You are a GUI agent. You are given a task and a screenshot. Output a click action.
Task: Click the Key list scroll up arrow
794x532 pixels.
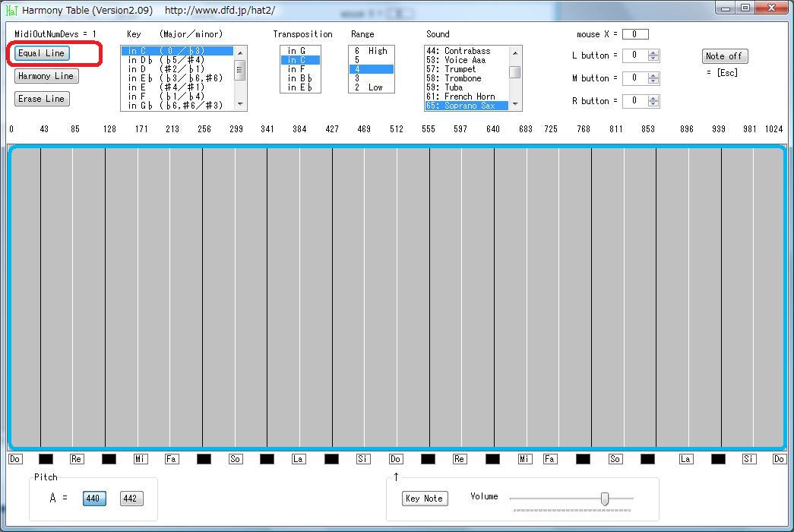point(240,52)
